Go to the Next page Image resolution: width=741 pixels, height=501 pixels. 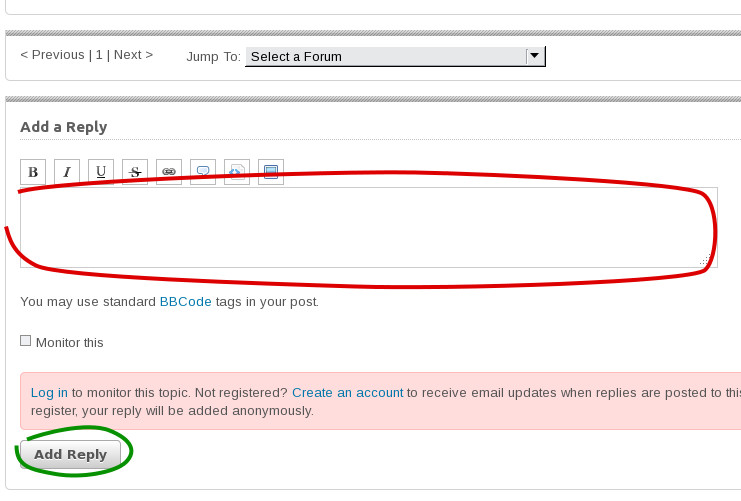coord(133,55)
